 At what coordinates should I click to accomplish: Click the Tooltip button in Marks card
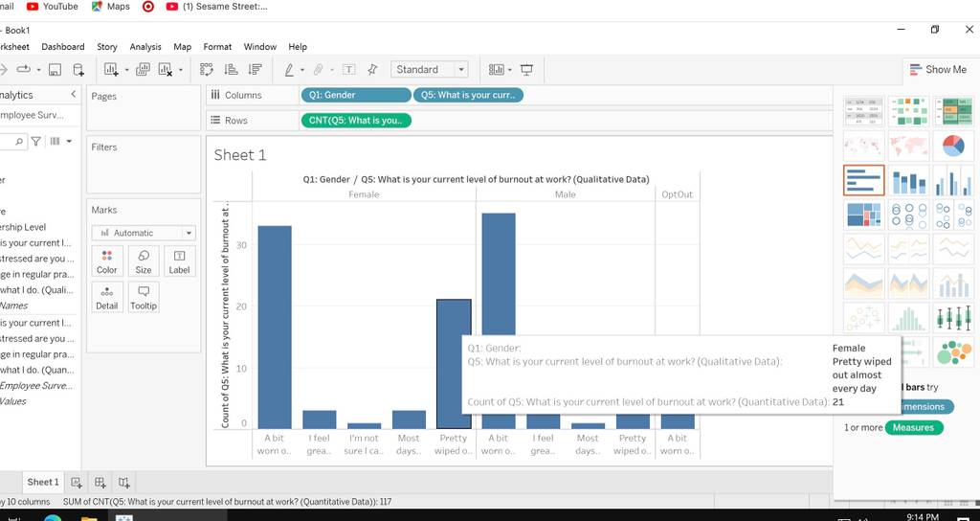click(144, 297)
